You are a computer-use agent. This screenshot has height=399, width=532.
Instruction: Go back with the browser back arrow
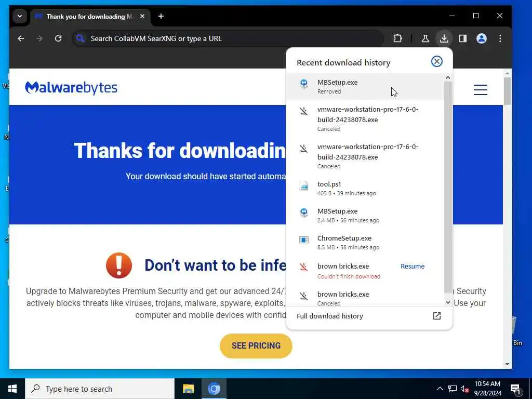[21, 38]
